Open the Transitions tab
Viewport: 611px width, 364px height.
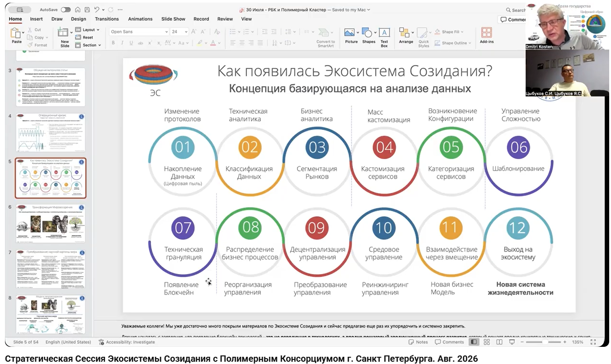pos(107,19)
